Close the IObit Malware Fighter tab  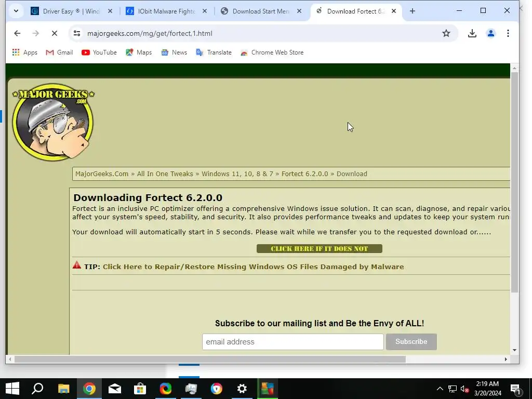coord(205,11)
